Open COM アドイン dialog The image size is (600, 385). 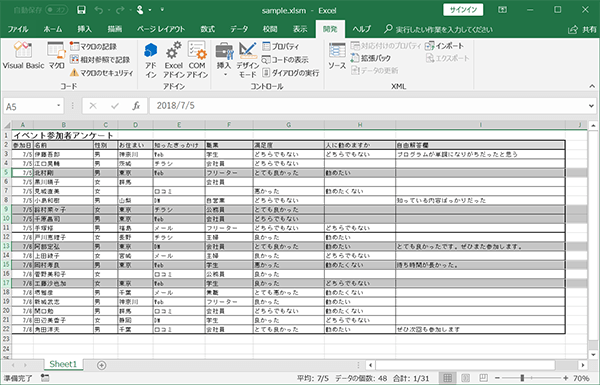pos(197,60)
